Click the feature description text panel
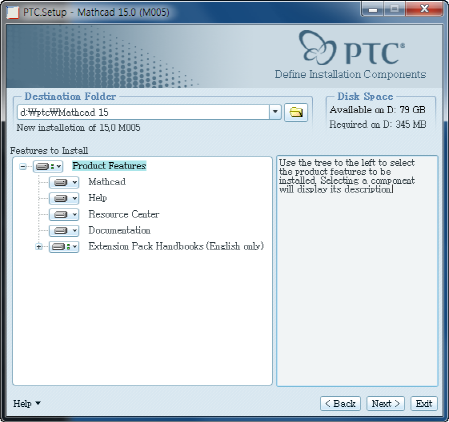This screenshot has height=422, width=449. (357, 271)
